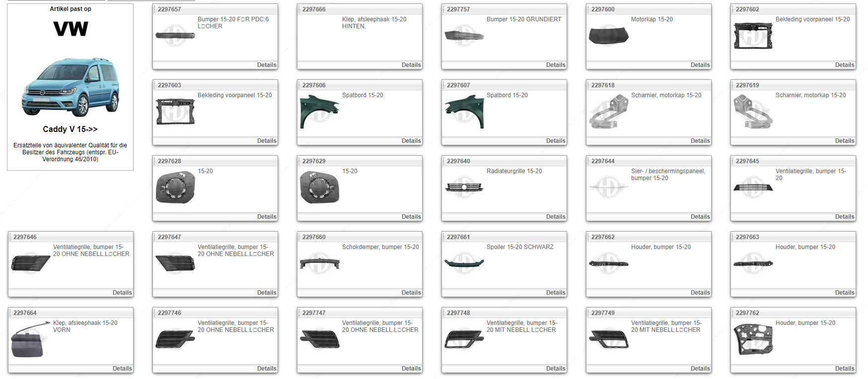The image size is (868, 379).
Task: Click the part number 2297666 header
Action: coord(314,9)
